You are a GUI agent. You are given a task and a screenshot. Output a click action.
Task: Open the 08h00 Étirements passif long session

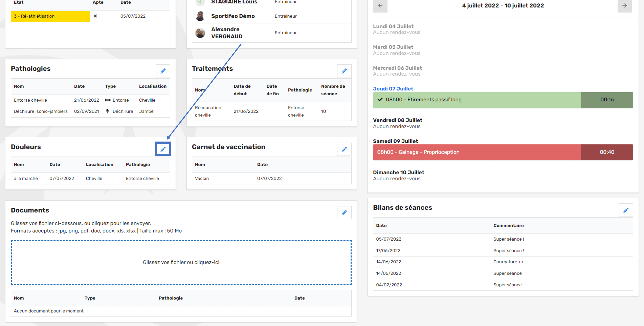point(477,100)
